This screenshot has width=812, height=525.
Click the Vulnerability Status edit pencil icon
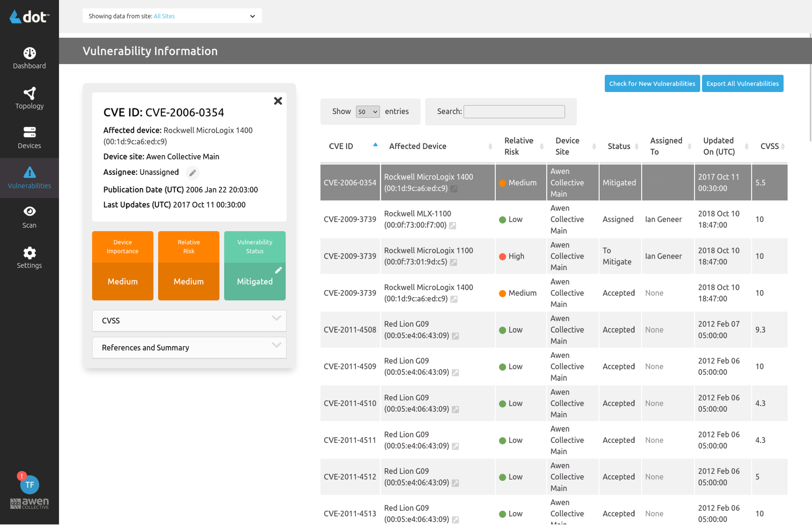click(x=278, y=270)
